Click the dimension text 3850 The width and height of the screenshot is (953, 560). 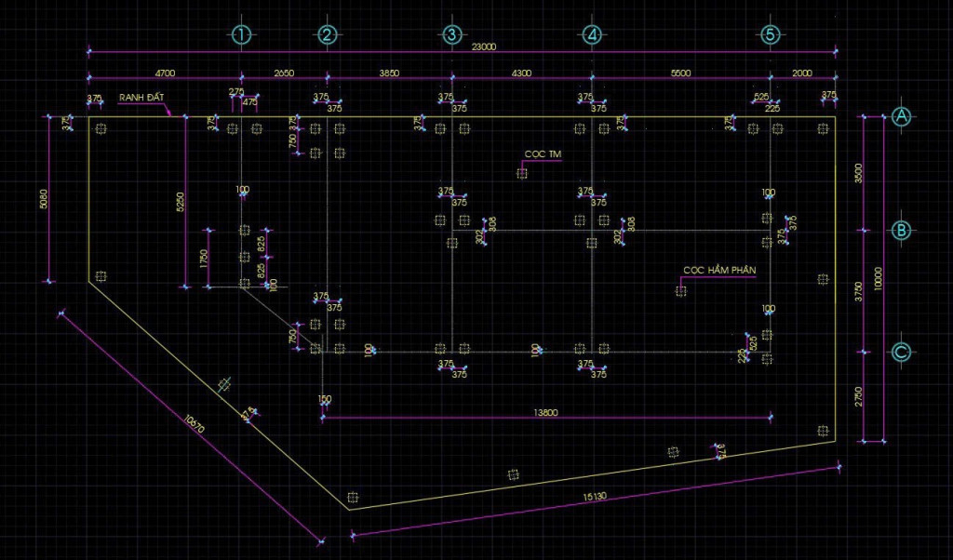[390, 73]
